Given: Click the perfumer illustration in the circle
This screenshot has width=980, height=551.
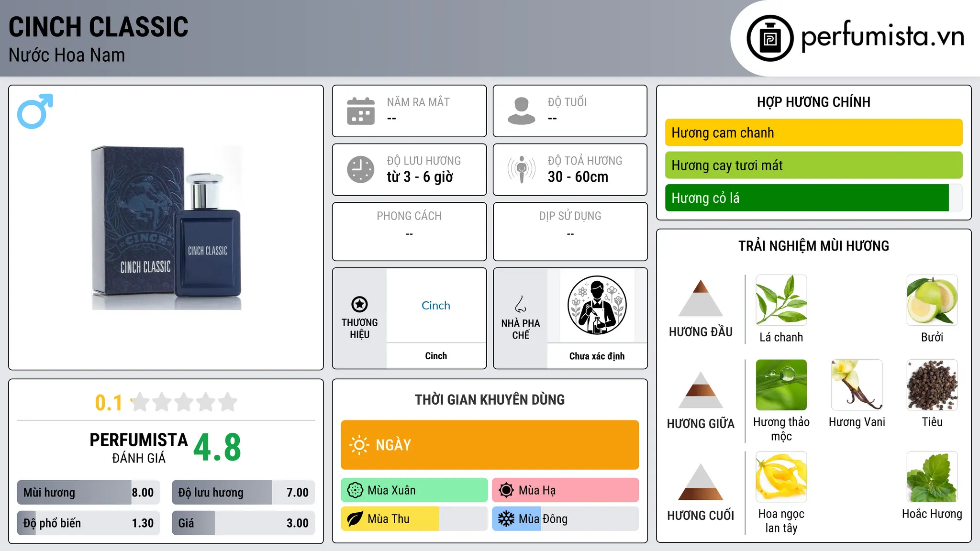Looking at the screenshot, I should click(x=597, y=305).
